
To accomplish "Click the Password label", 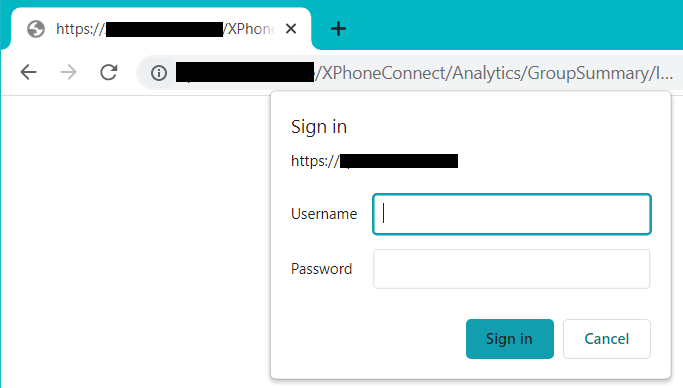I will [x=321, y=269].
